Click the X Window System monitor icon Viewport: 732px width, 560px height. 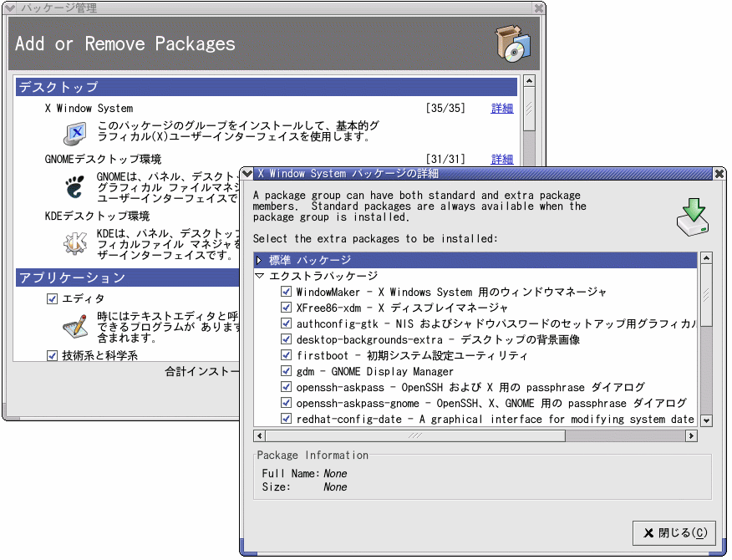(74, 134)
